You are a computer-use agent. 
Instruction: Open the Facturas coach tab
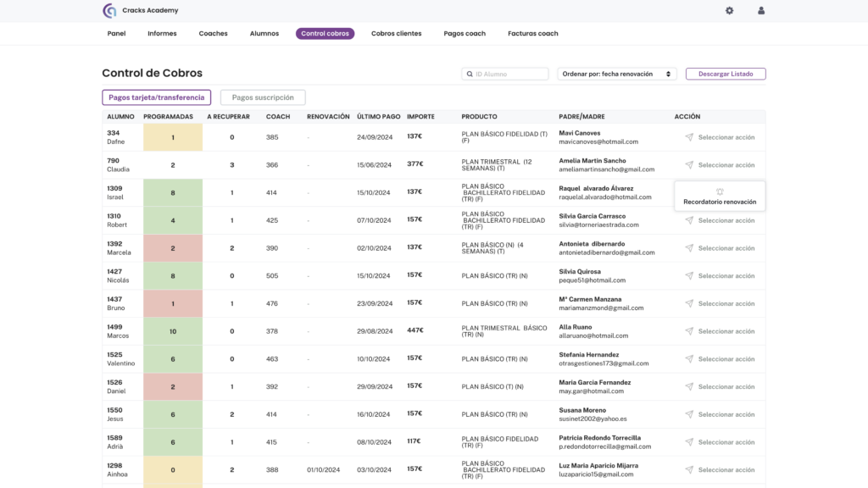coord(533,34)
